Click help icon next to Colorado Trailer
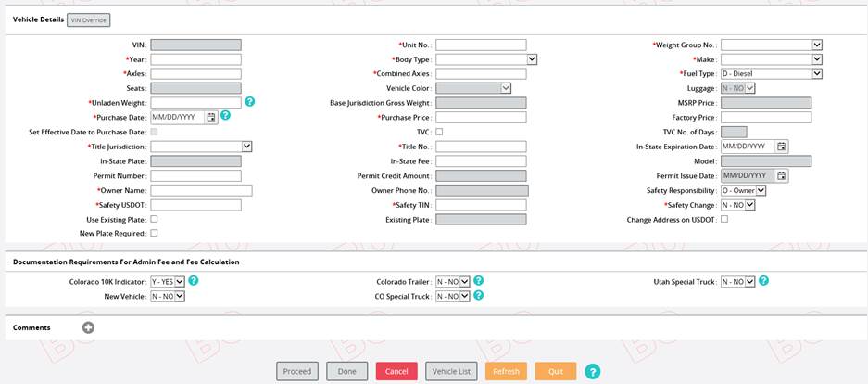This screenshot has height=384, width=868. 479,281
